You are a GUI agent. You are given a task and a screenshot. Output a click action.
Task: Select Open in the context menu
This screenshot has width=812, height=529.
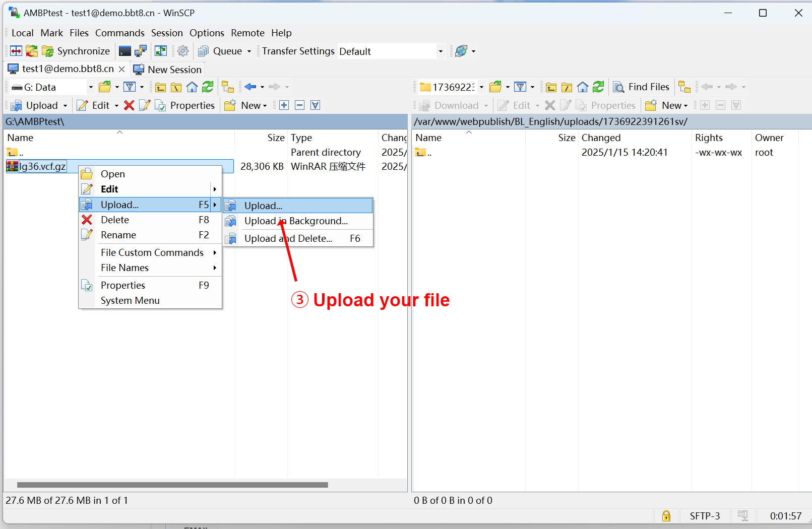150,174
